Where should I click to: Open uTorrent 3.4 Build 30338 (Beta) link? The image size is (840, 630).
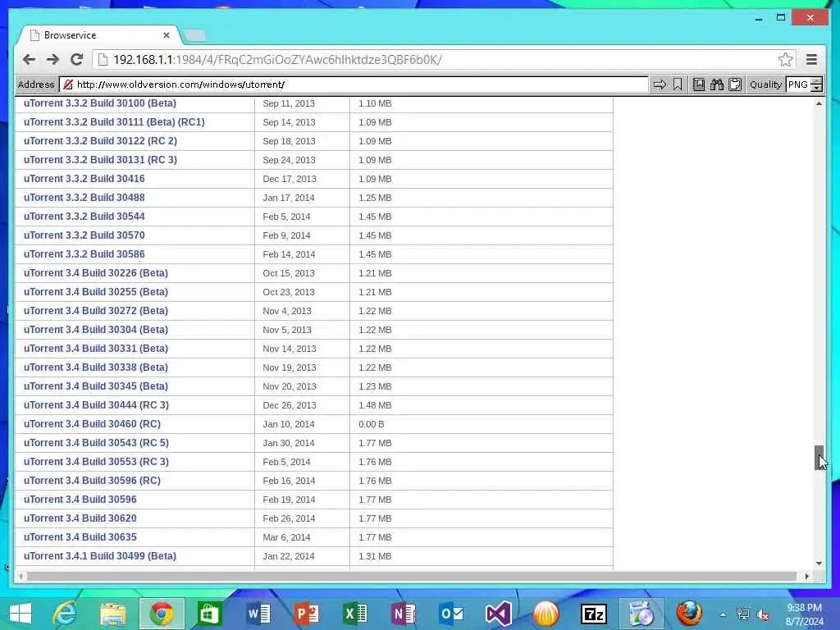pos(96,367)
